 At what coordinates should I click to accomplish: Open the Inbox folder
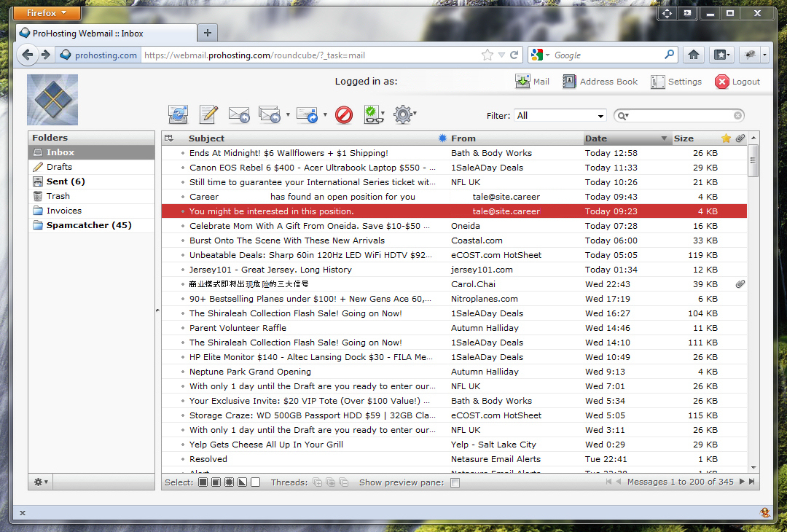pyautogui.click(x=91, y=152)
